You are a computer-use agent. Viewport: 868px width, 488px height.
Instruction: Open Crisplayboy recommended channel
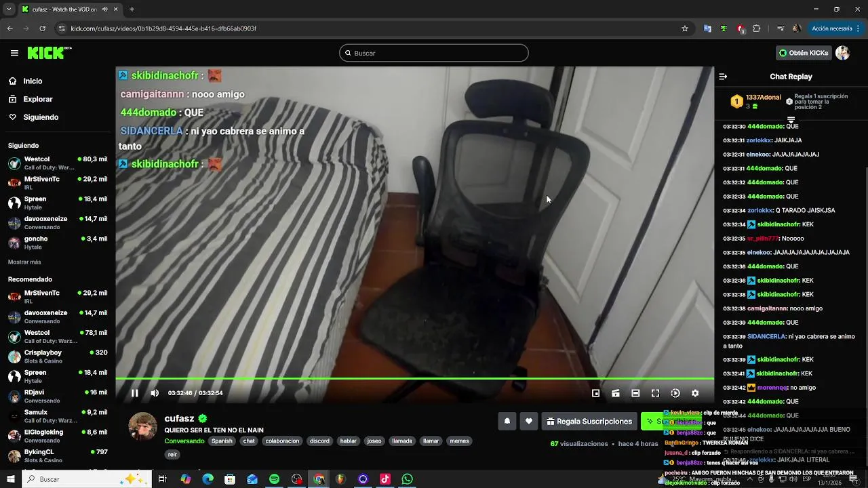coord(58,357)
